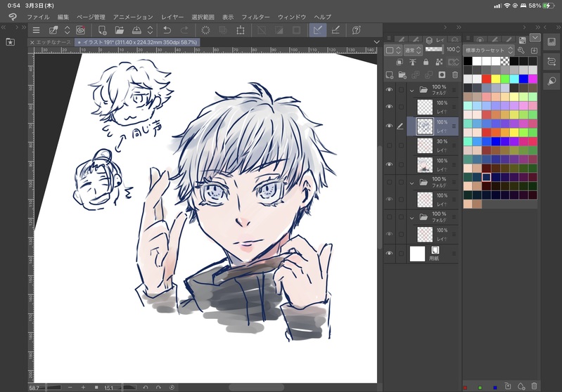Click the Clip to layer below icon
562x392 pixels.
coord(400,62)
